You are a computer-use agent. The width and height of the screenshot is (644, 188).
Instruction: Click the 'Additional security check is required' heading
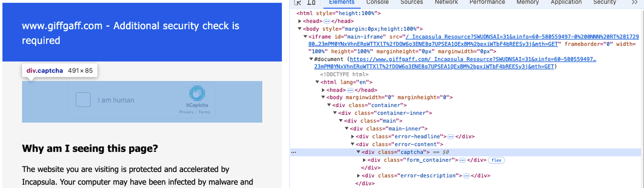[131, 33]
